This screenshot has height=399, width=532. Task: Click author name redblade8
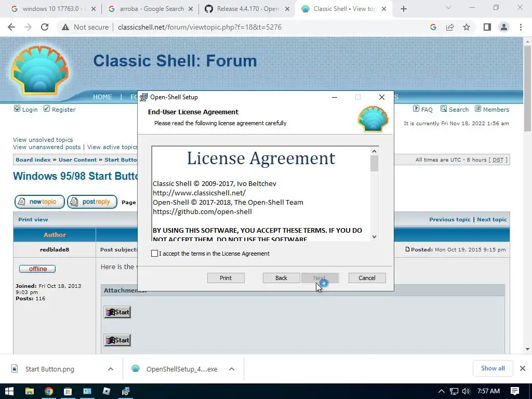[55, 250]
